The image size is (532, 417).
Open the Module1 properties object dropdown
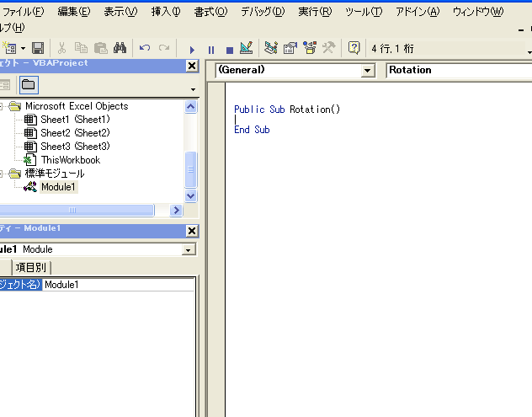(189, 249)
